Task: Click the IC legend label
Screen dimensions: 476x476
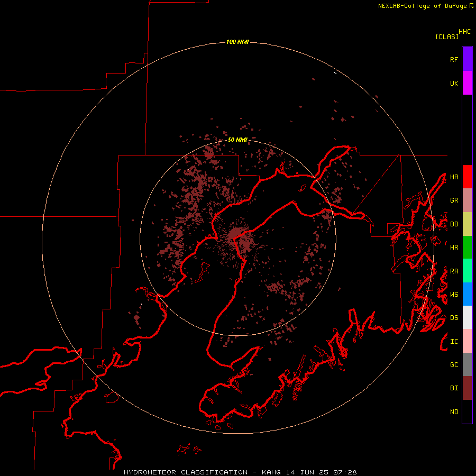Action: pos(454,342)
